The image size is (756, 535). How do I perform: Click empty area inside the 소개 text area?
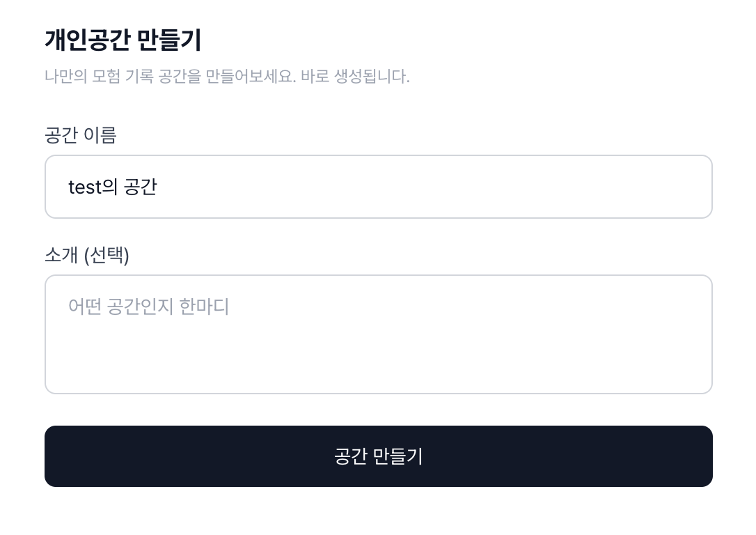click(418, 355)
